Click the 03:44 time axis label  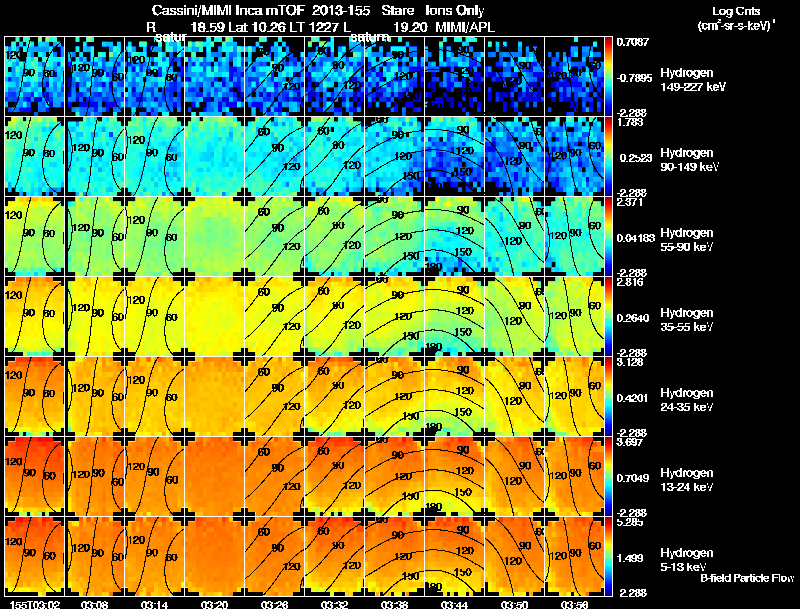[x=454, y=604]
